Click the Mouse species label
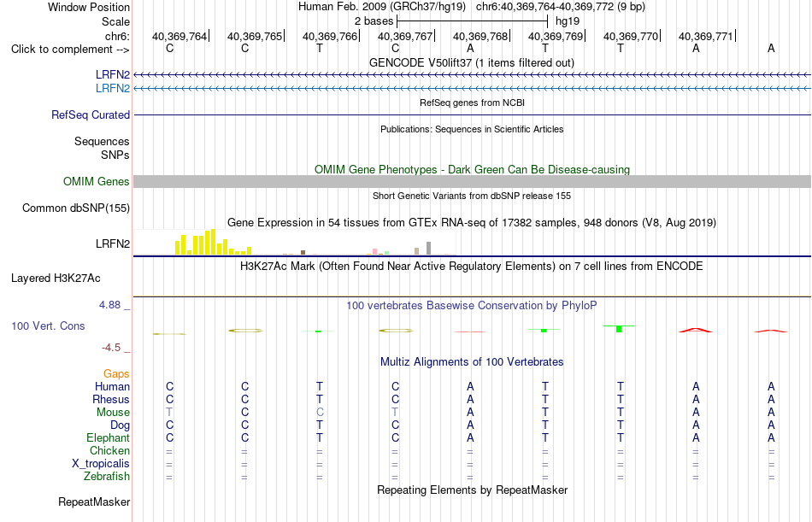Viewport: 812px width, 522px height. pos(113,412)
